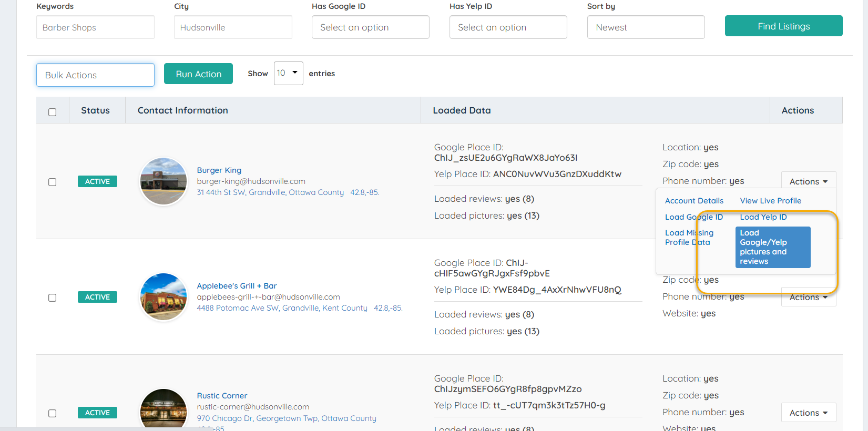868x431 pixels.
Task: Toggle the Burger King Actions dropdown
Action: 809,181
